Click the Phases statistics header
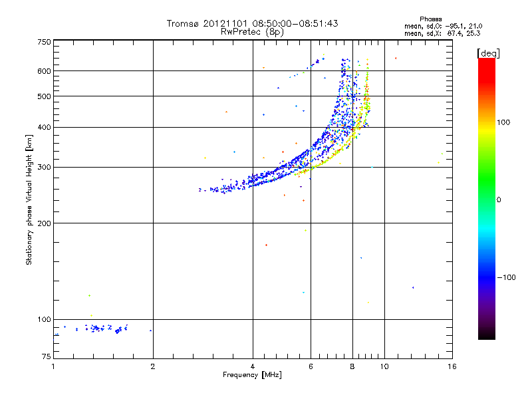This screenshot has width=532, height=399. point(430,19)
